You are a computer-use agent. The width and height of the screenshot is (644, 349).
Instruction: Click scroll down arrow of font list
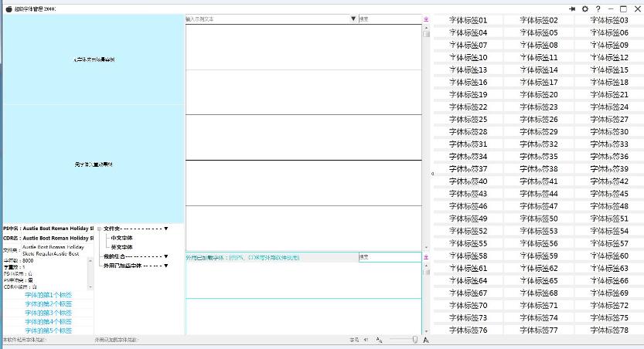point(426,248)
